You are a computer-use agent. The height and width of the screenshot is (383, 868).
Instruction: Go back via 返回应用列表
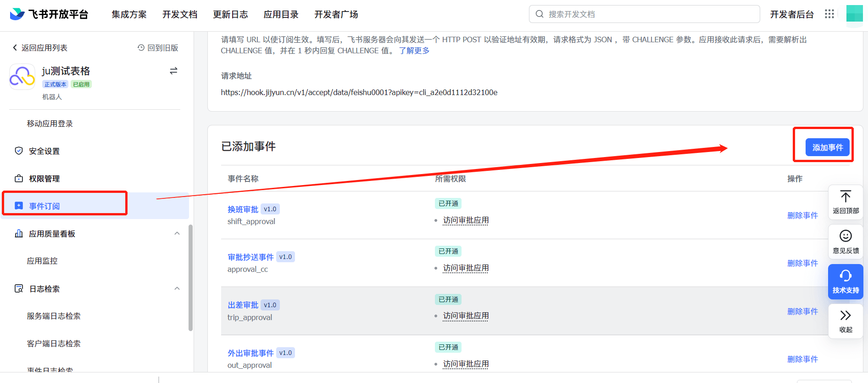40,48
